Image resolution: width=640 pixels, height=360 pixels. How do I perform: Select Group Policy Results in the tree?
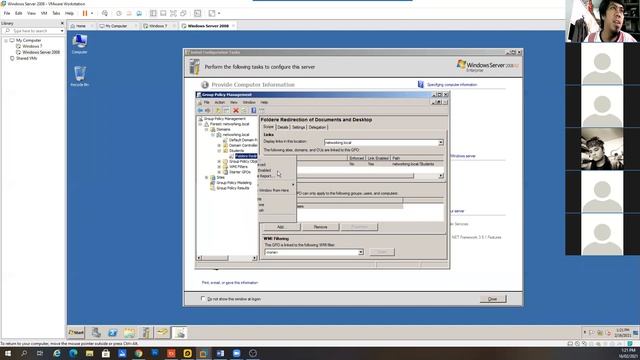pos(233,188)
